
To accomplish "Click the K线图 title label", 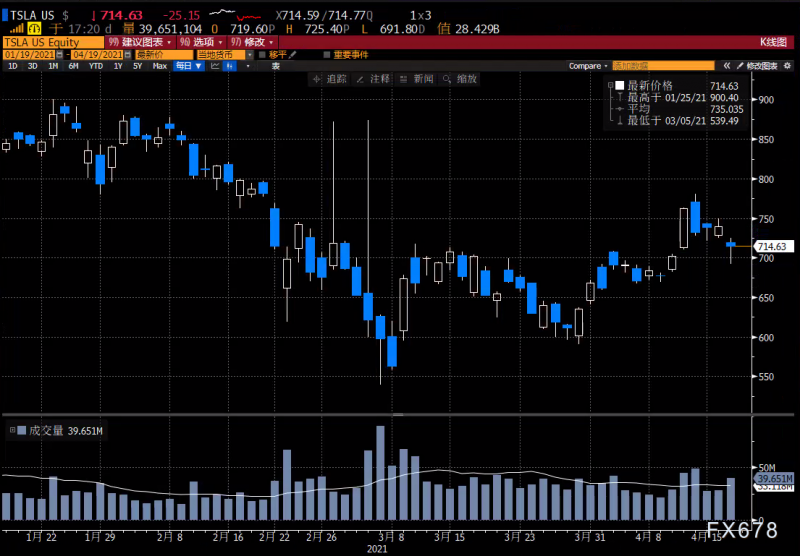I will tap(773, 42).
